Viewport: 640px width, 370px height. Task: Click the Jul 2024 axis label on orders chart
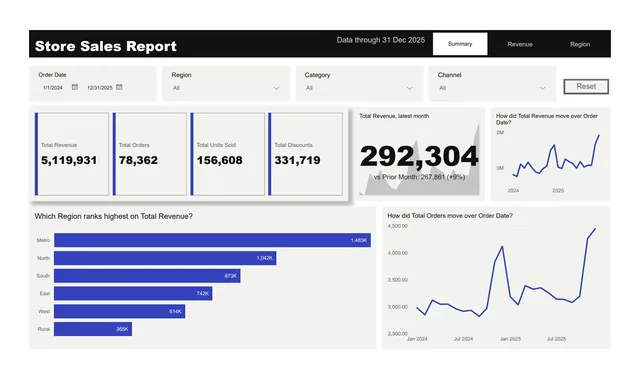coord(463,339)
